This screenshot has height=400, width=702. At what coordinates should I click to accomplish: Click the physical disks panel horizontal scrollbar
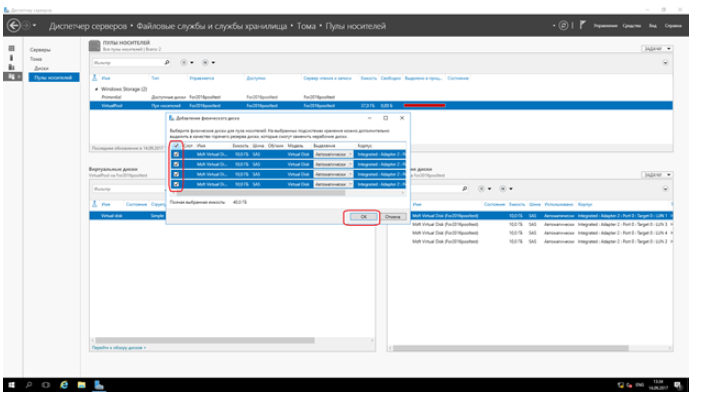tap(510, 348)
